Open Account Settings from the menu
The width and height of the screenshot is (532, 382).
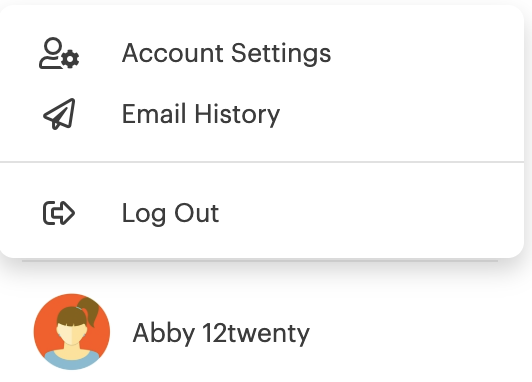coord(262,53)
